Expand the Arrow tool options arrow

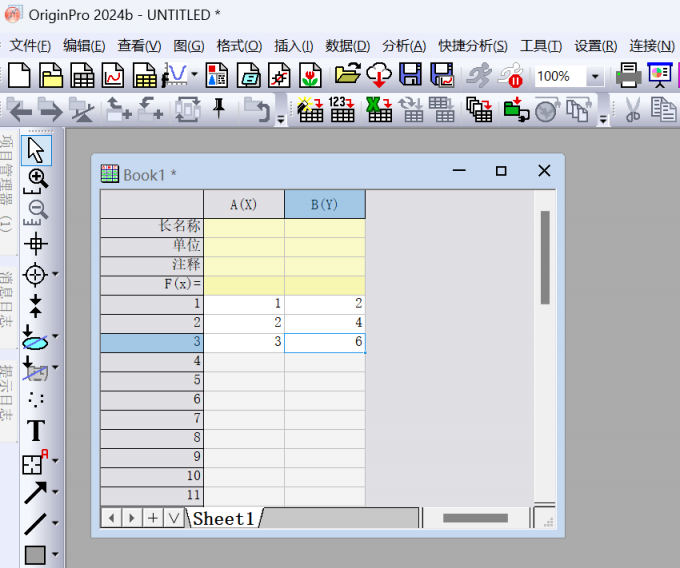[56, 492]
